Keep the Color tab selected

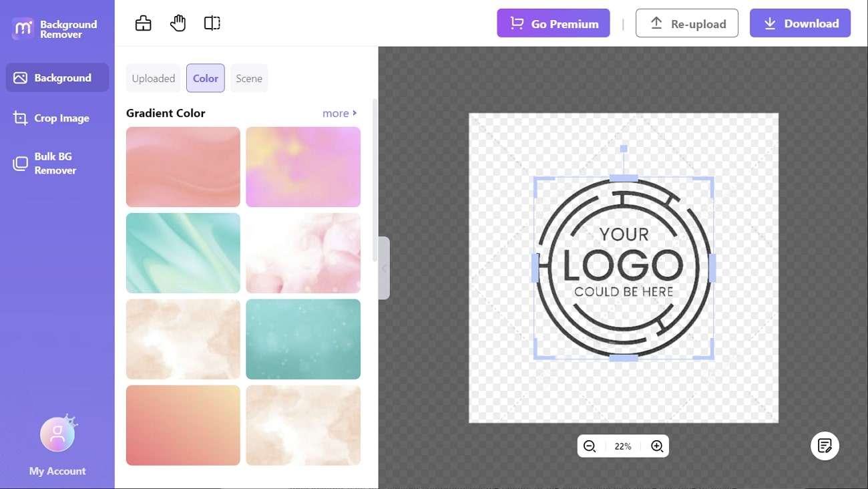pos(205,78)
